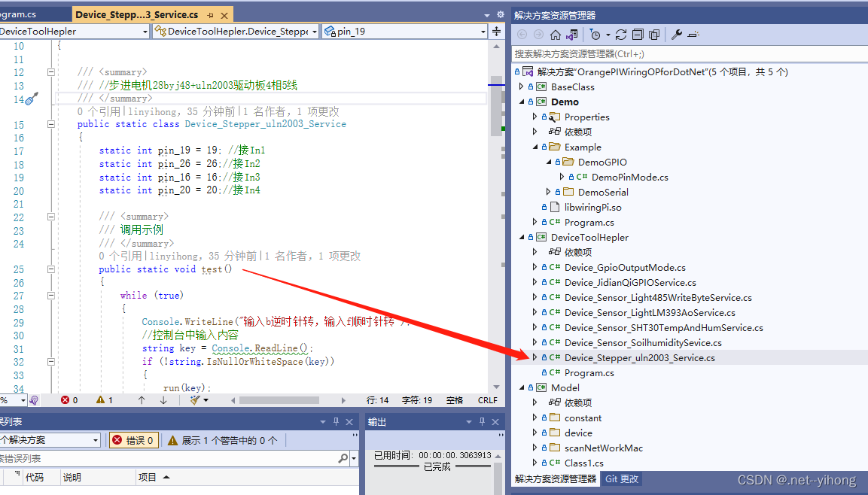This screenshot has width=868, height=495.
Task: Click the Solution Explorer search field
Action: [x=689, y=53]
